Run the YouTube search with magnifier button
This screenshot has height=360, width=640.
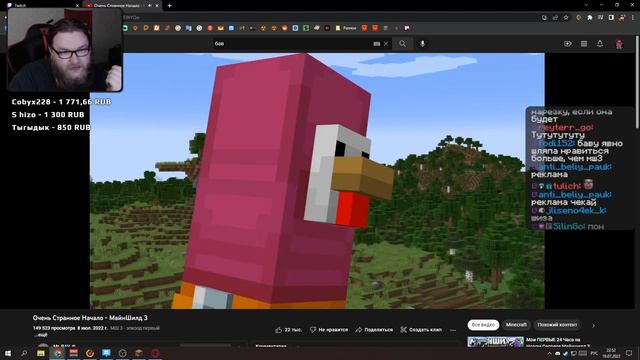click(402, 44)
